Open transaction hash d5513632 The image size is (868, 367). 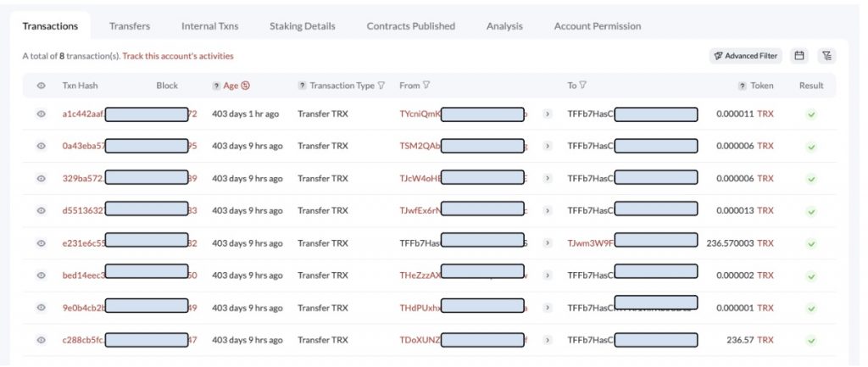click(84, 211)
